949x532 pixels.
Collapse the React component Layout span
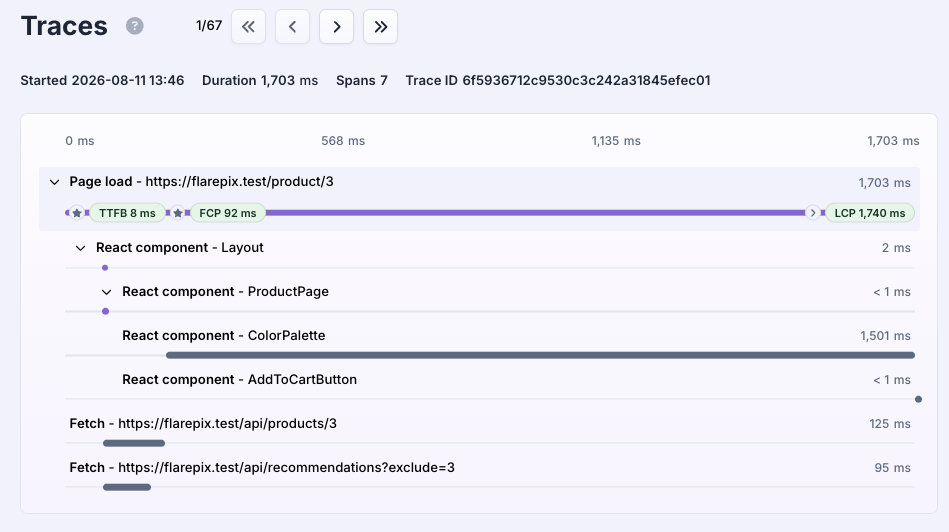click(x=80, y=248)
